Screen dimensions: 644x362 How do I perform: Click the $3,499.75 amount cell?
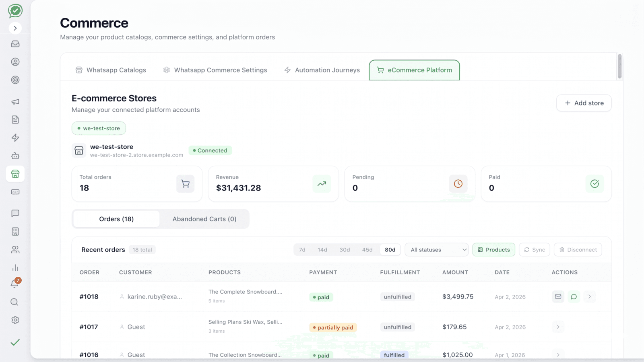[x=458, y=297]
